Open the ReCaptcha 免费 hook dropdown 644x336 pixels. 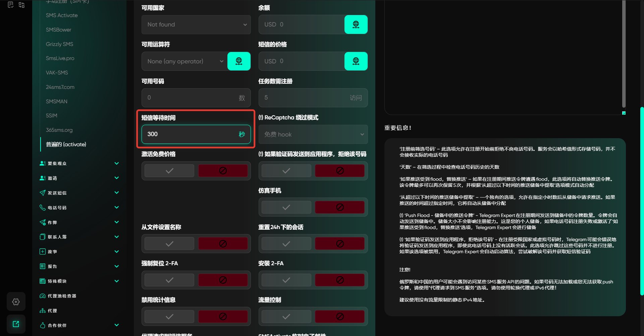[x=313, y=134]
